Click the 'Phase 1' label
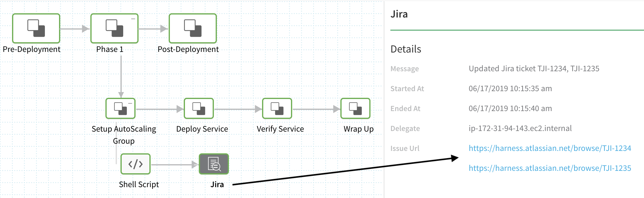The image size is (644, 198). click(110, 49)
